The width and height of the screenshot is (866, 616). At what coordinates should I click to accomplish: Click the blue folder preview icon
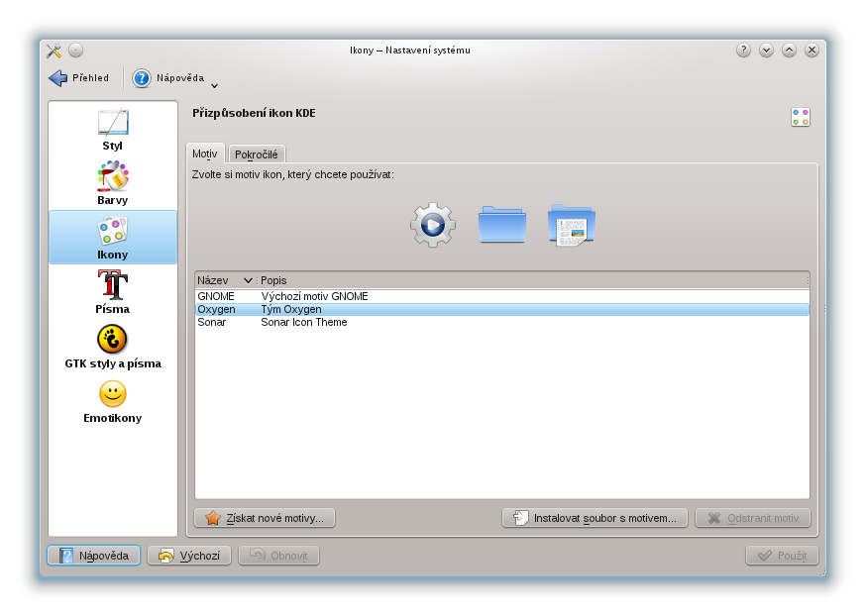click(x=501, y=225)
